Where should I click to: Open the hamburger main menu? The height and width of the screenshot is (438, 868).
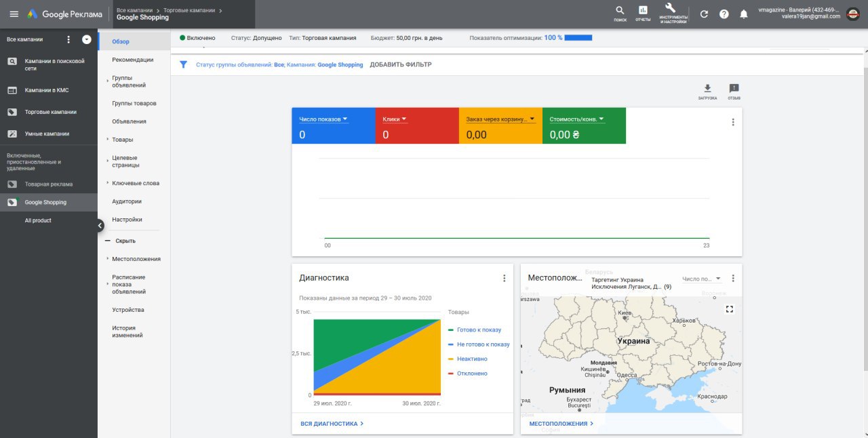coord(14,14)
